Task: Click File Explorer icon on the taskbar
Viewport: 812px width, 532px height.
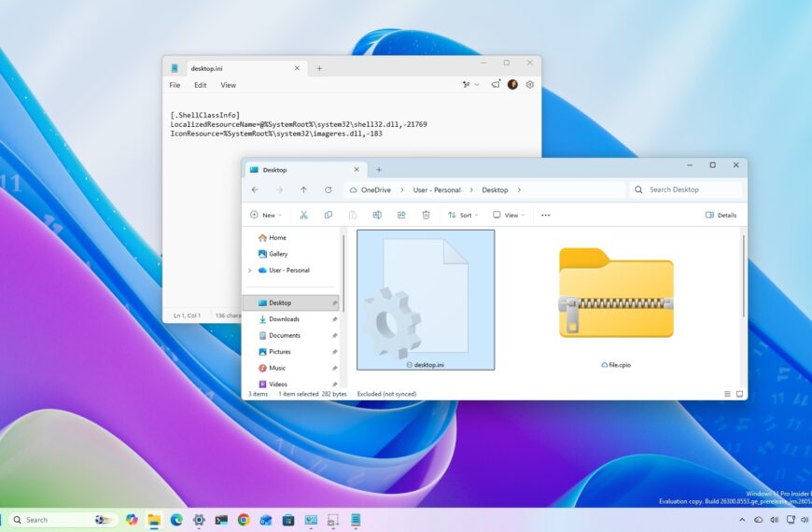Action: (x=154, y=520)
